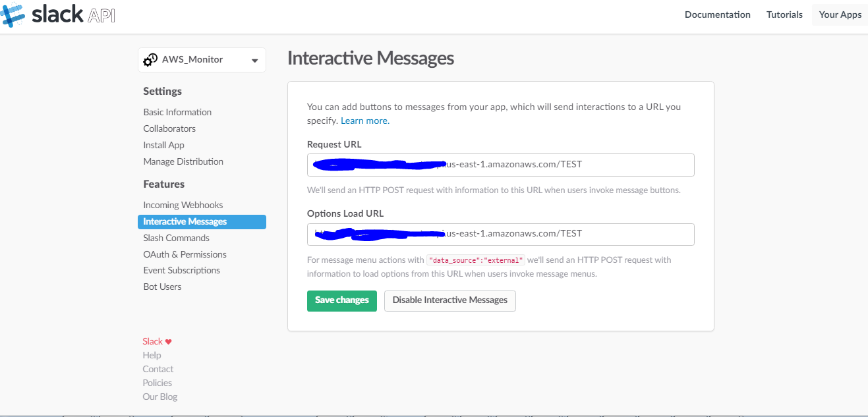Open Bot Users page

click(x=162, y=287)
